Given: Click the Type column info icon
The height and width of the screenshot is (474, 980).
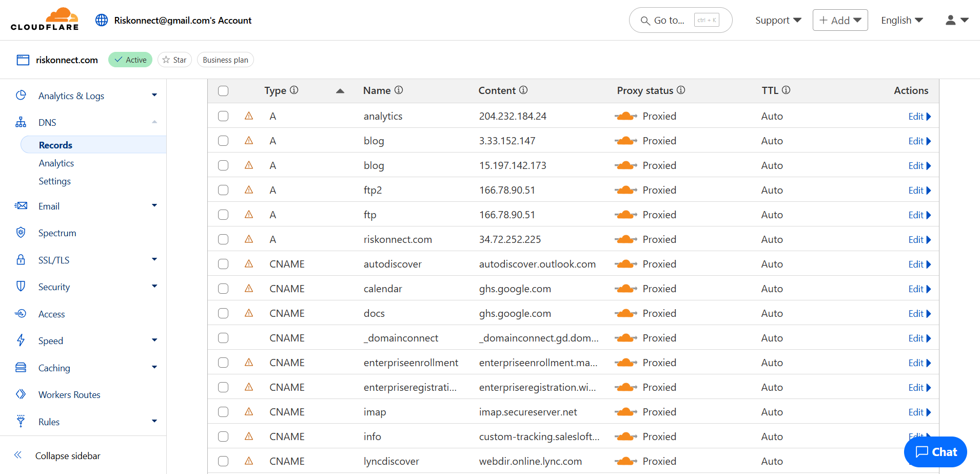Looking at the screenshot, I should click(x=294, y=90).
